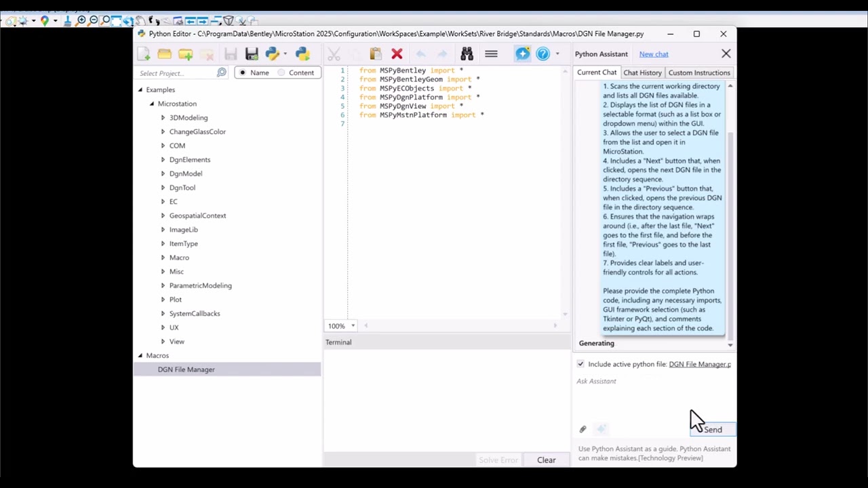Click the Add folder with plus icon

[x=186, y=54]
